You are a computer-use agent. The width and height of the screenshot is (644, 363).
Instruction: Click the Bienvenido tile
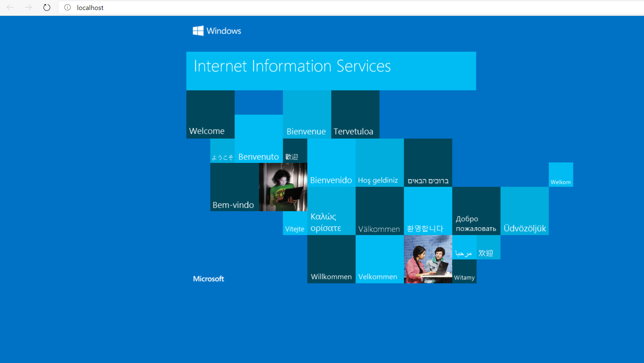coord(331,163)
